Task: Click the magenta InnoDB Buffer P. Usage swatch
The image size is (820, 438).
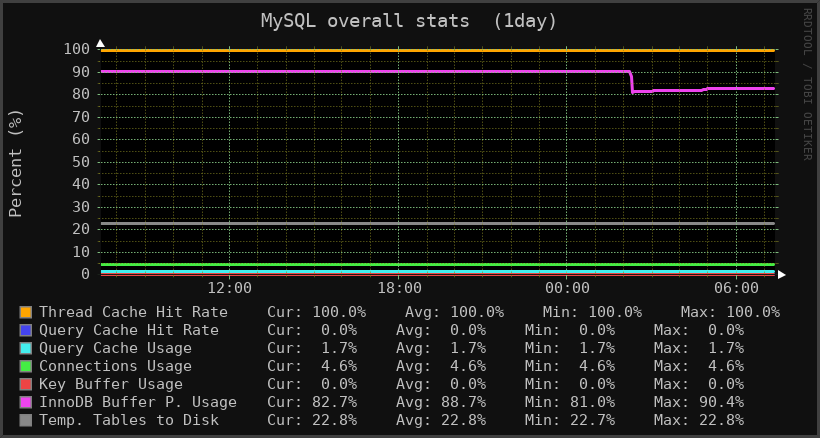Action: pos(26,402)
